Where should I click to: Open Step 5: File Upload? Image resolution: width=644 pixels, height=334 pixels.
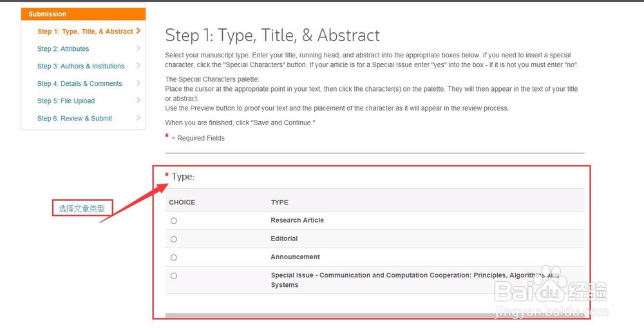point(66,101)
